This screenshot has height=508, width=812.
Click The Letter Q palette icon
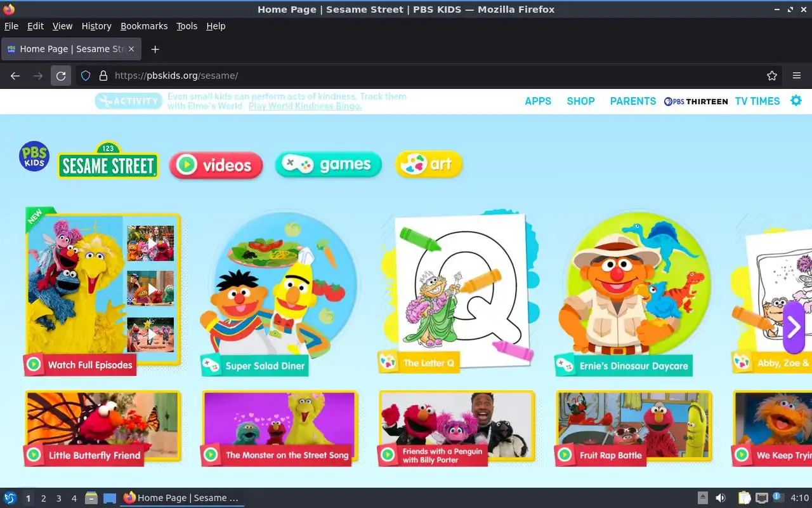tap(388, 363)
